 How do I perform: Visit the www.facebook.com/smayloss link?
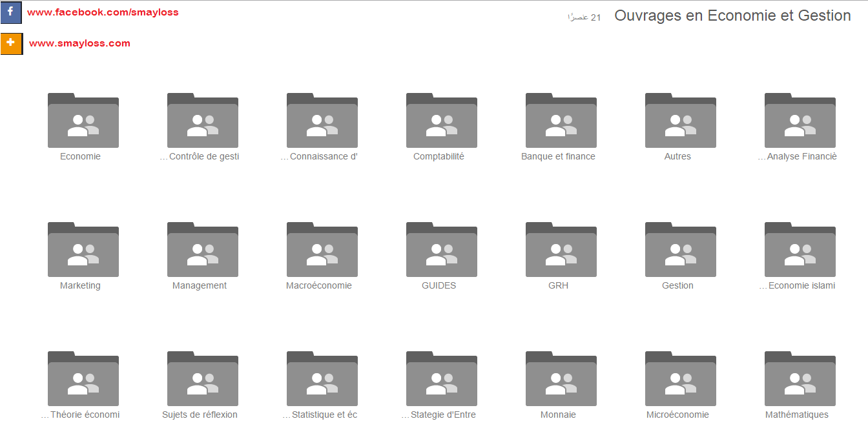tap(103, 12)
